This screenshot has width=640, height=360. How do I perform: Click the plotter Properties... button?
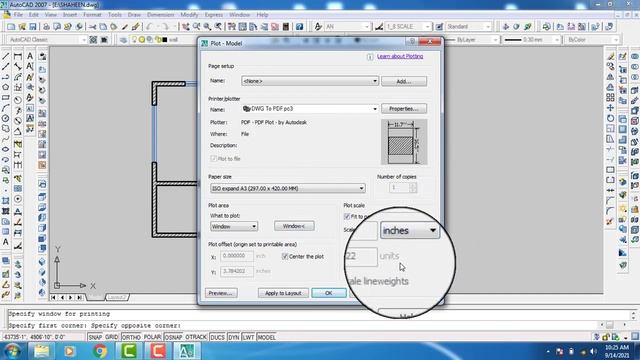pos(404,109)
